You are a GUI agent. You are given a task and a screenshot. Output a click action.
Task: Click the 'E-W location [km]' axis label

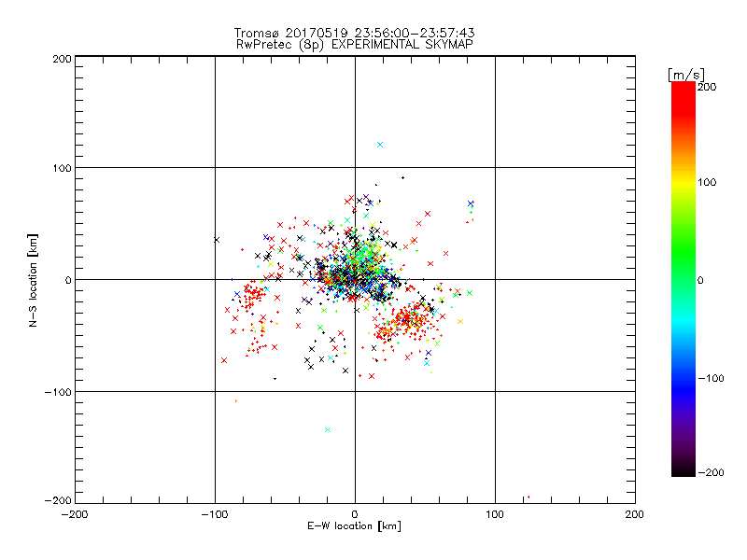coord(354,526)
